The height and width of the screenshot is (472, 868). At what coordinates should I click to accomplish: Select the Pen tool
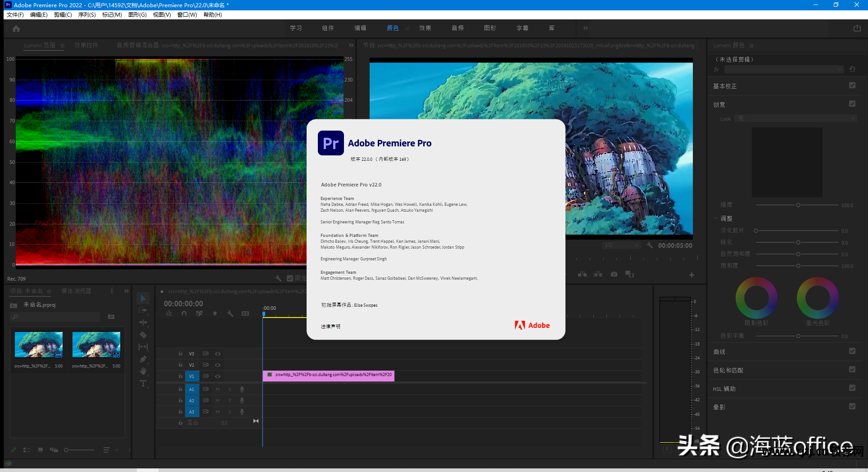pos(143,359)
